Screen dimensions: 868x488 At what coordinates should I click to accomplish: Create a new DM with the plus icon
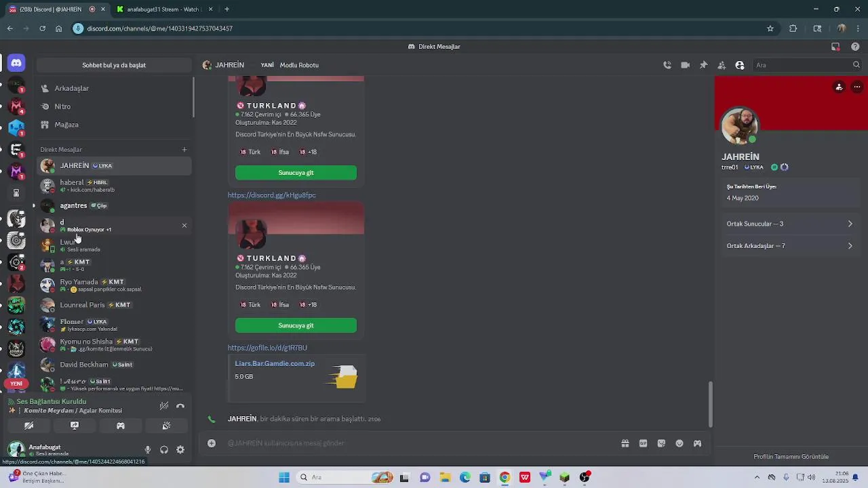(x=184, y=150)
